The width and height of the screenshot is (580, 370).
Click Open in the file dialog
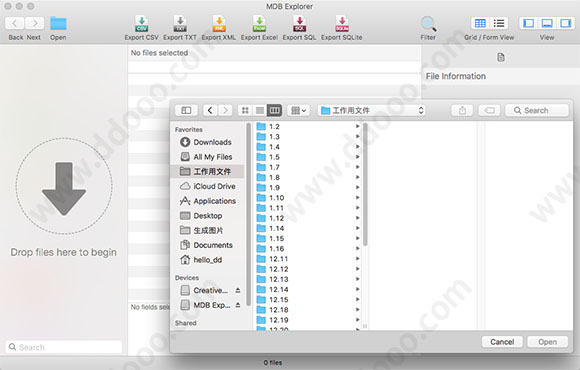point(547,342)
